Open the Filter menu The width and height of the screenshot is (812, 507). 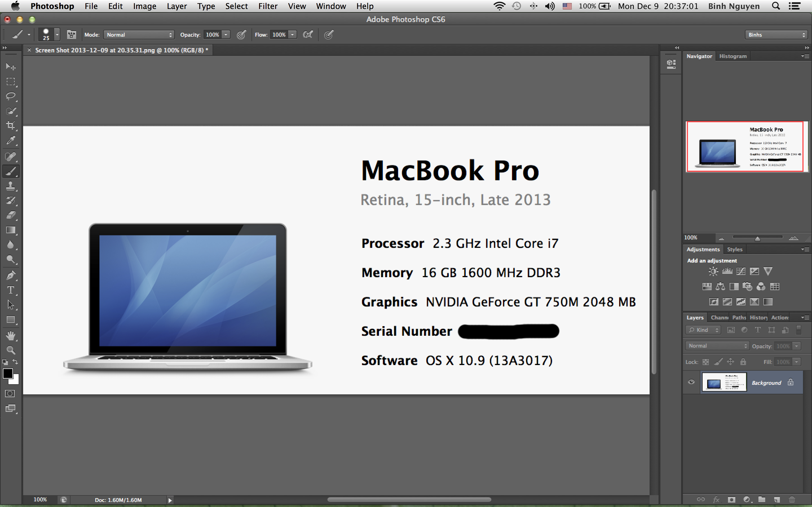(x=267, y=6)
